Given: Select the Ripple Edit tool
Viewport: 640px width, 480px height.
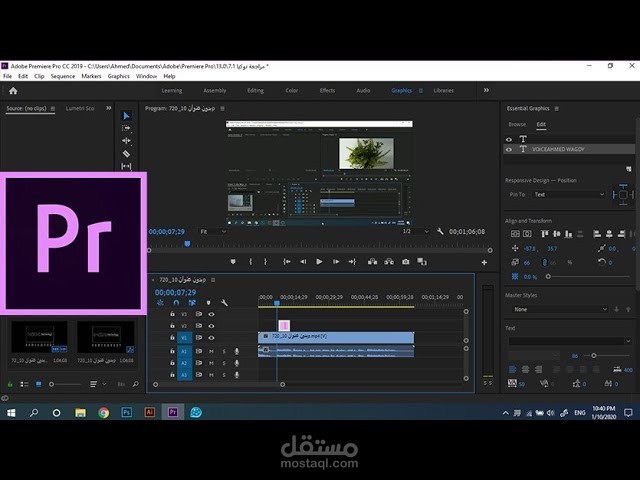Looking at the screenshot, I should tap(127, 141).
